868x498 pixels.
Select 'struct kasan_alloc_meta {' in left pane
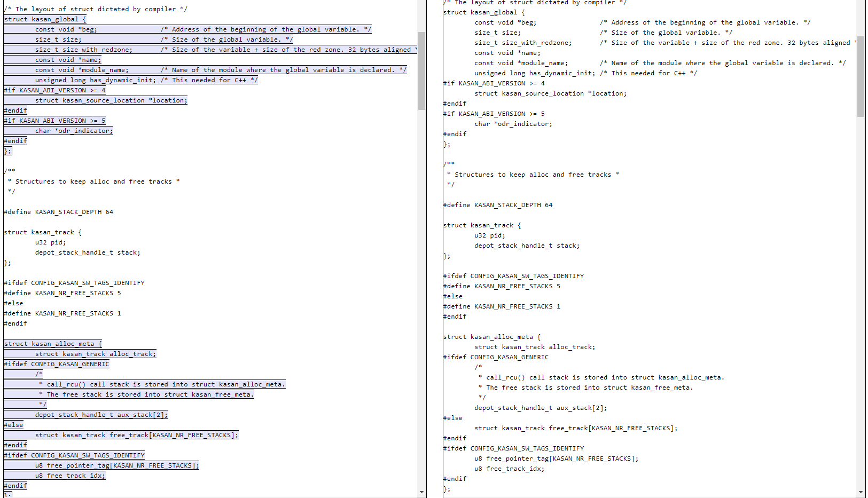coord(52,344)
